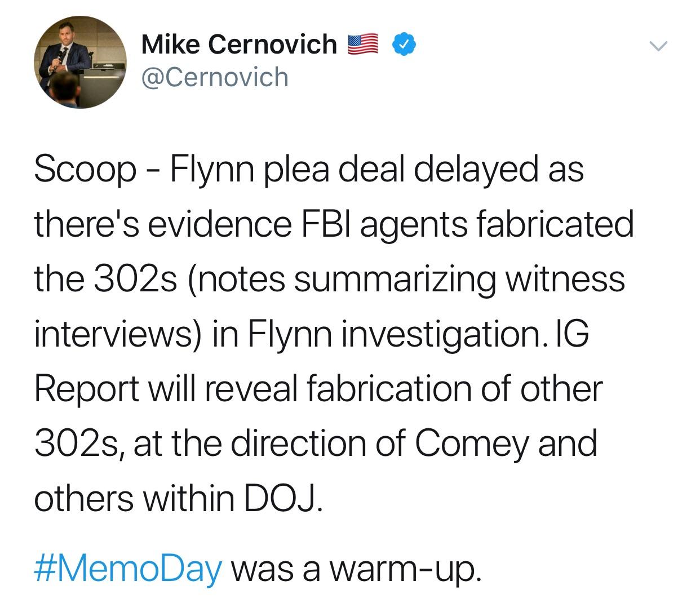Click the text 'was a warm-up.'
The width and height of the screenshot is (700, 603).
tap(357, 569)
